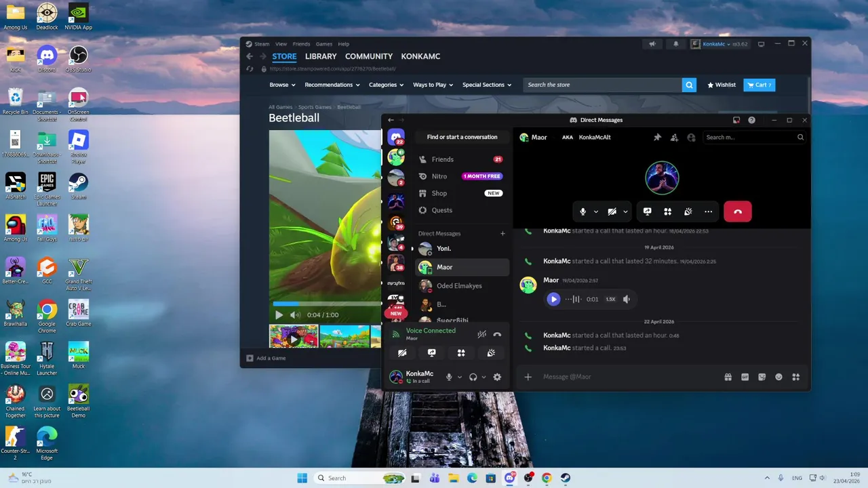The height and width of the screenshot is (488, 868).
Task: Open Shop page in Discord
Action: 462,193
